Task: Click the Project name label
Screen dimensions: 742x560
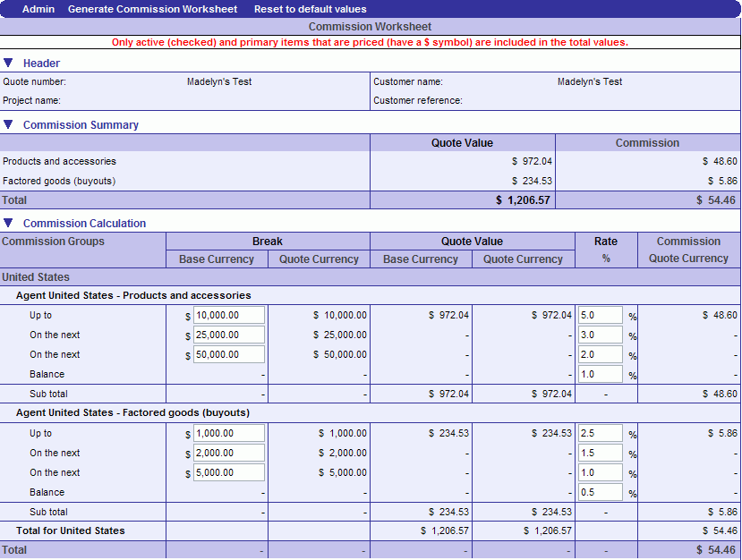Action: (x=31, y=100)
